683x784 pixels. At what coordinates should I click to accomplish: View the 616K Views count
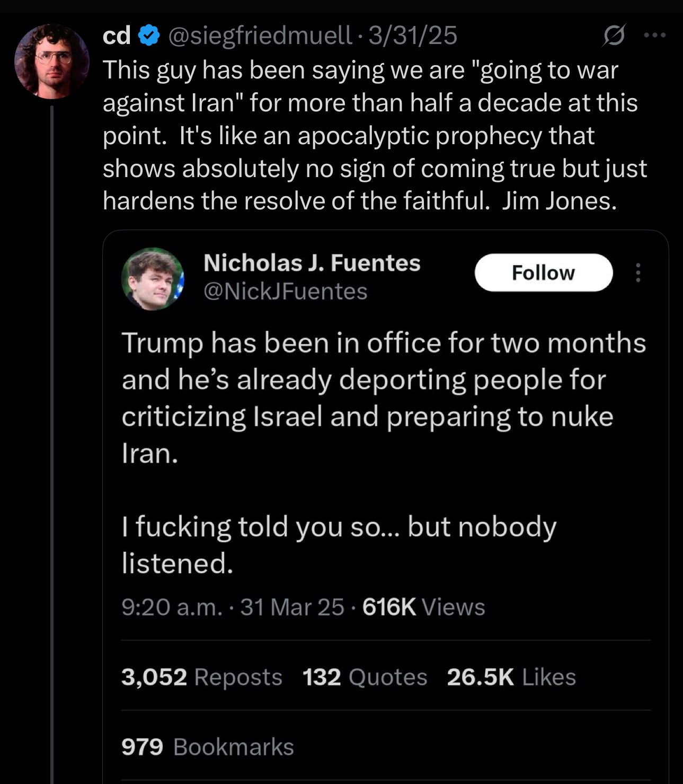tap(423, 607)
